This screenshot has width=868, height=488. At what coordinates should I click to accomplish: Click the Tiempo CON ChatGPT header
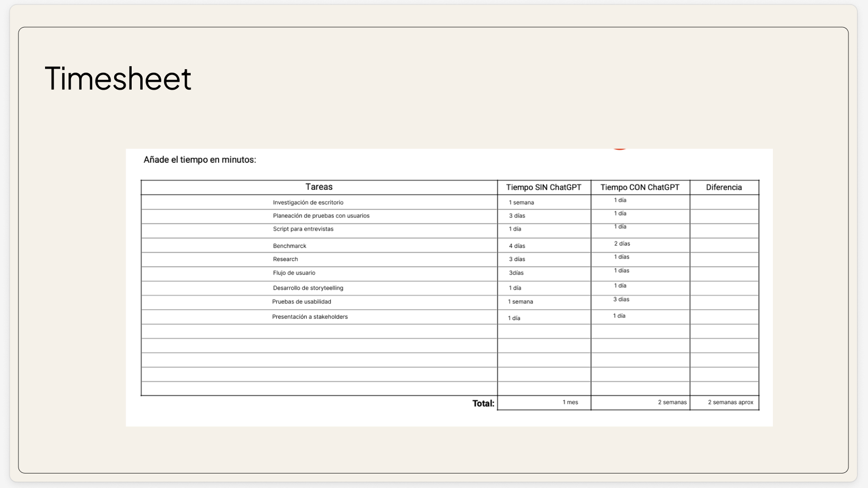[x=640, y=187]
